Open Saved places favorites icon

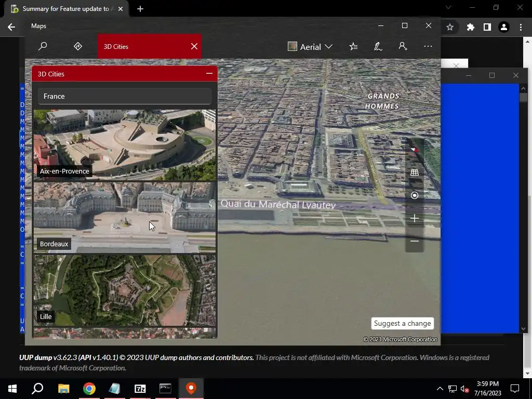click(x=353, y=46)
